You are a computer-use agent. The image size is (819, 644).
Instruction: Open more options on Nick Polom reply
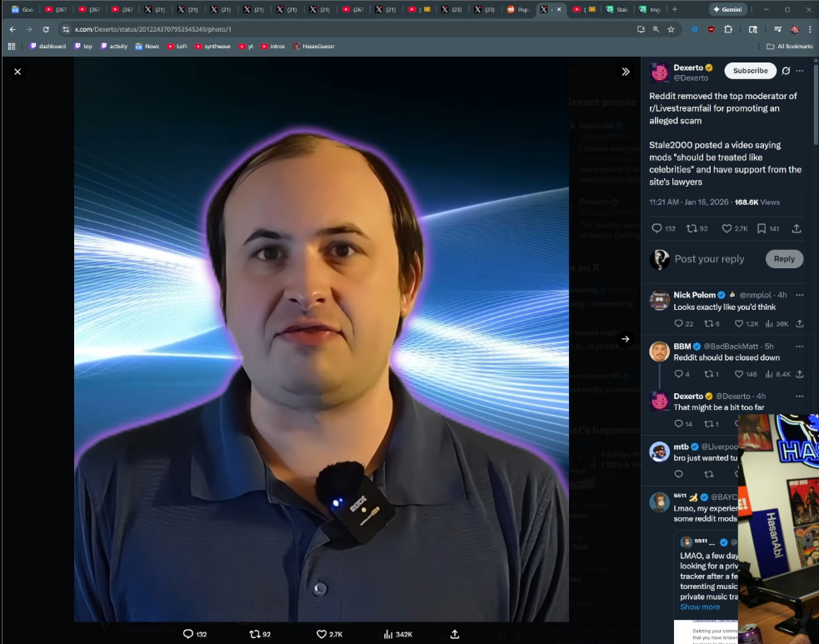[x=800, y=295]
